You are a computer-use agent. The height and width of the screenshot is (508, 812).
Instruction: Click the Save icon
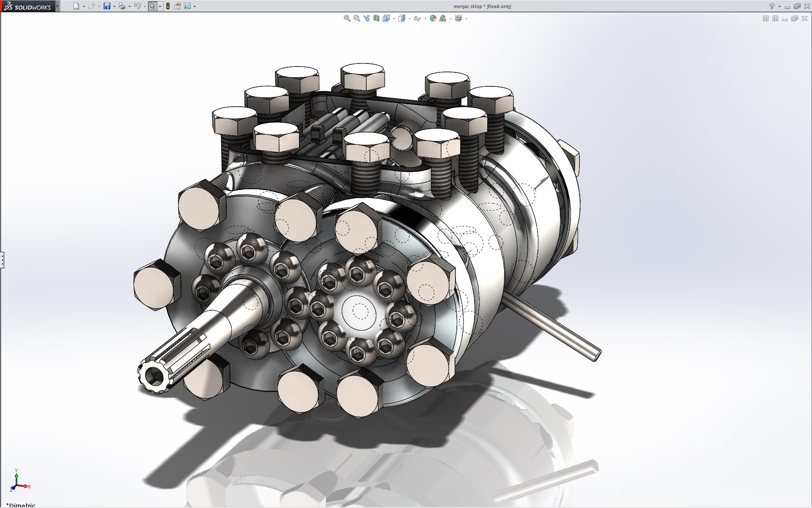(x=107, y=6)
